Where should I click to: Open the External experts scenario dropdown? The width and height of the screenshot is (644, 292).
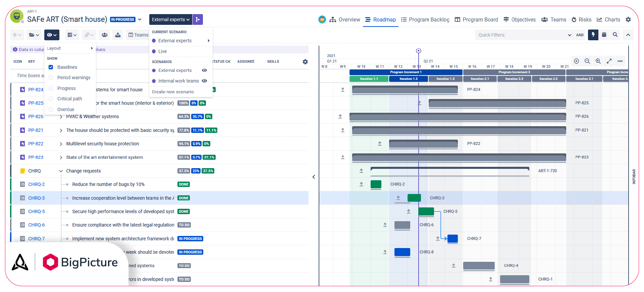tap(170, 19)
